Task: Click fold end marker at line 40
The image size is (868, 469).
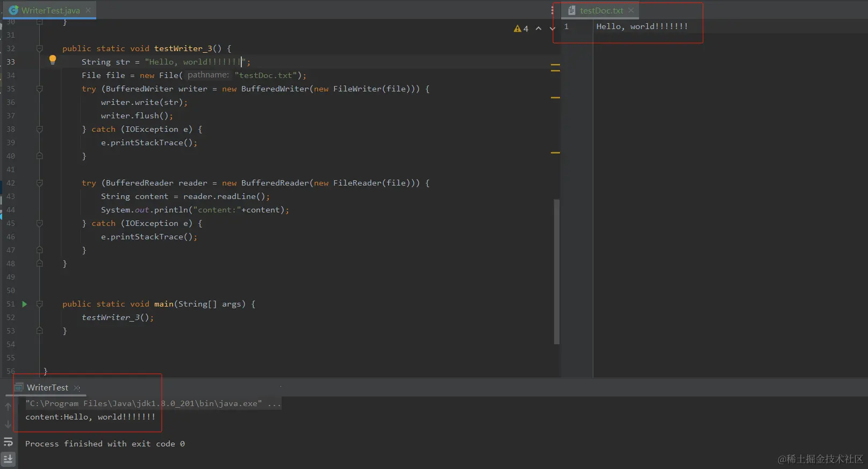Action: (39, 156)
